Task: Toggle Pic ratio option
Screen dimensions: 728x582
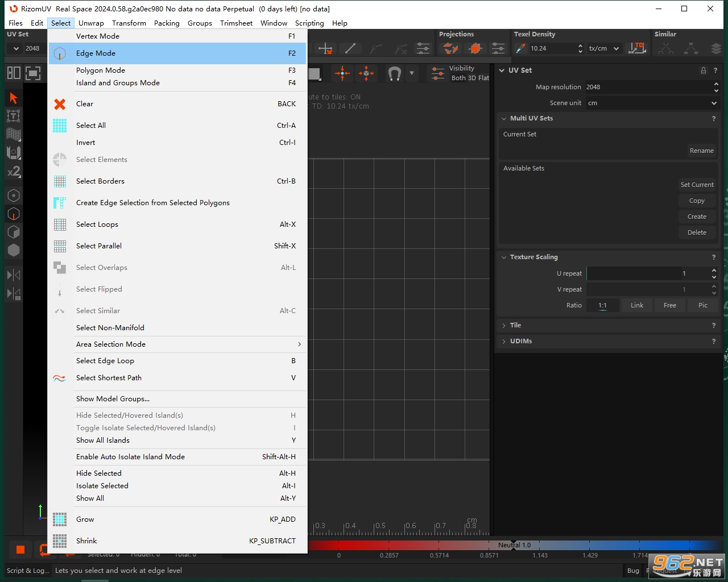Action: tap(703, 305)
